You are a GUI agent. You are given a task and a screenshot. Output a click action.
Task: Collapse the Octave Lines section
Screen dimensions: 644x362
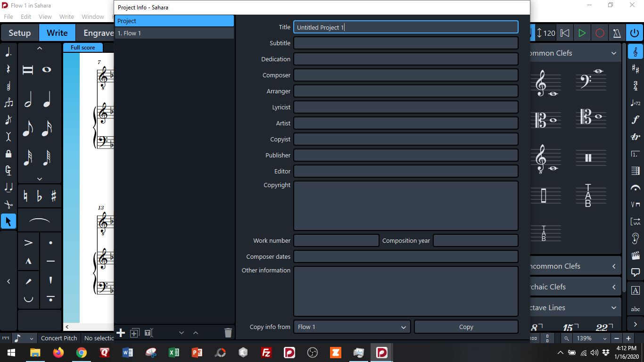614,308
